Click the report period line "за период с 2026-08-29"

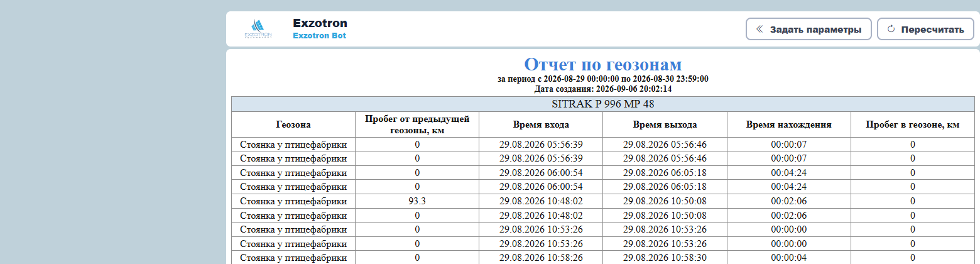click(x=603, y=79)
